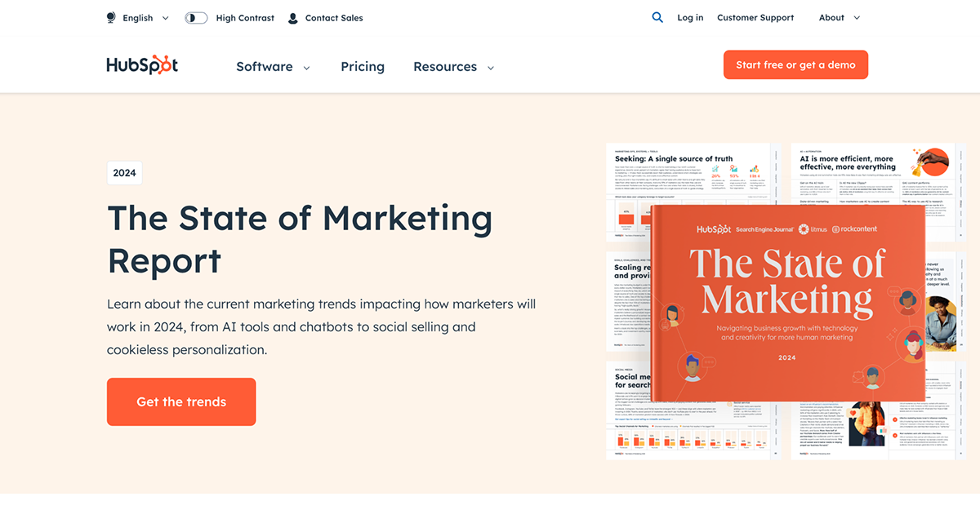The width and height of the screenshot is (980, 519).
Task: Click the Contact Sales link
Action: click(x=332, y=17)
